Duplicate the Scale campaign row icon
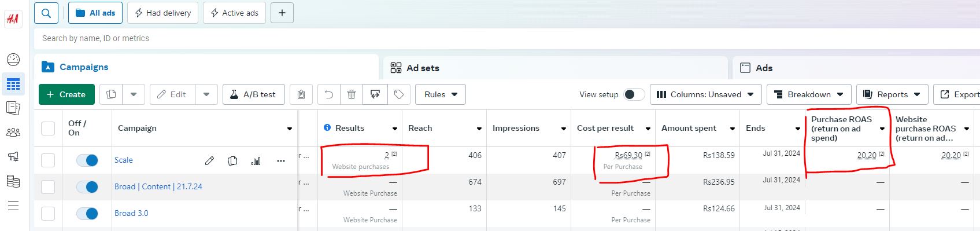Screen dimensions: 980x231 click(x=233, y=160)
